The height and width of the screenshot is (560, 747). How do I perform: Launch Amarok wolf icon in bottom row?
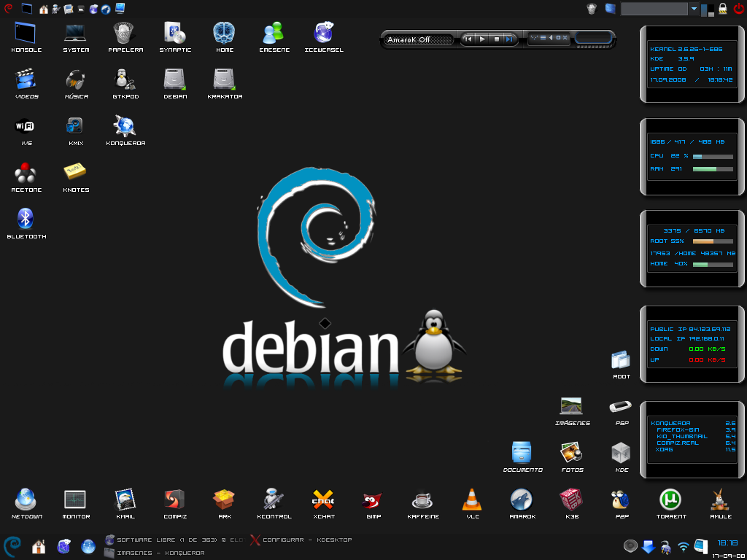522,499
